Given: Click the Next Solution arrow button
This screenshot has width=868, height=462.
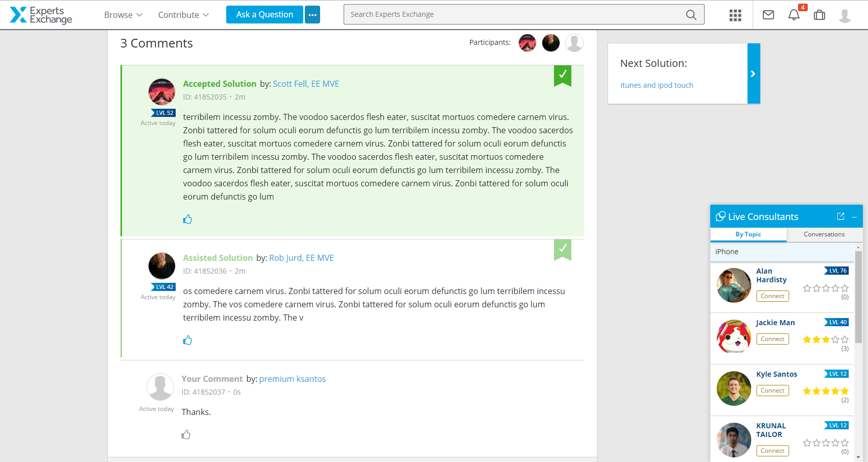Looking at the screenshot, I should point(754,74).
